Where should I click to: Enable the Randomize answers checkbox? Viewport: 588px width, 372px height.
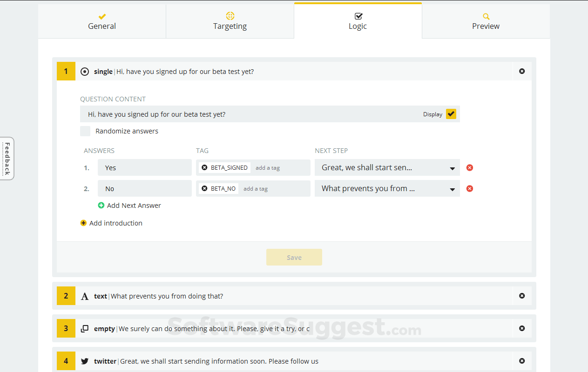tap(85, 131)
